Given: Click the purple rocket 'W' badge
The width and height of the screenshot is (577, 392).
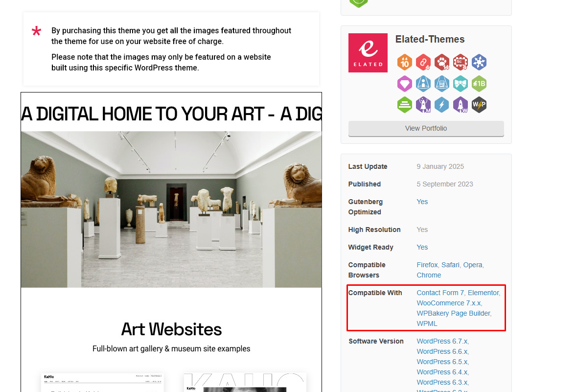Looking at the screenshot, I should pos(461,105).
